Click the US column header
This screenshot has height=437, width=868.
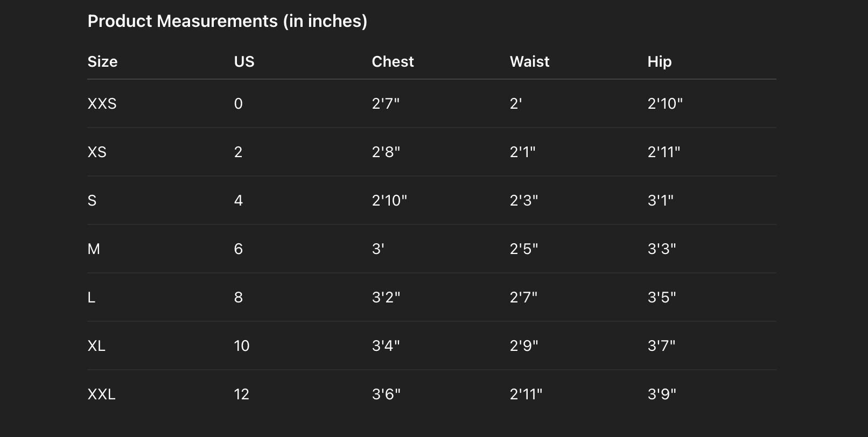(244, 61)
